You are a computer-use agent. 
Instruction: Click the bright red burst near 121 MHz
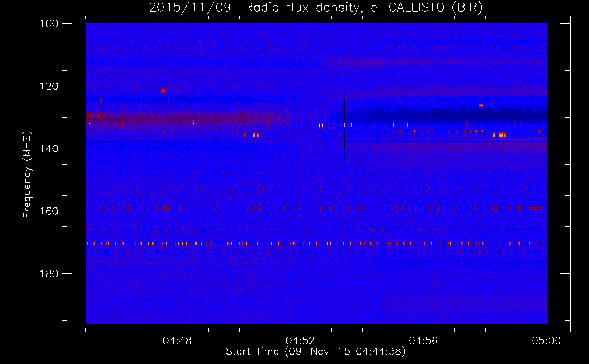click(163, 91)
